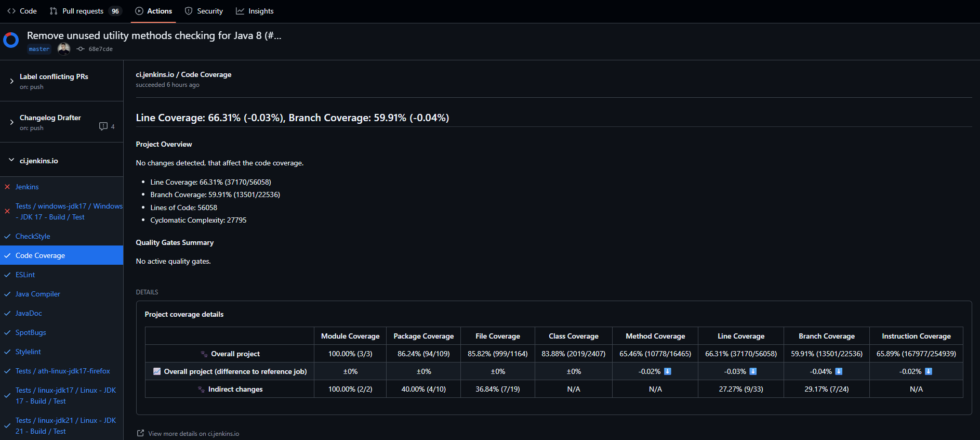Expand the Changelog Drafter workflow
This screenshot has height=440, width=980.
pos(11,122)
